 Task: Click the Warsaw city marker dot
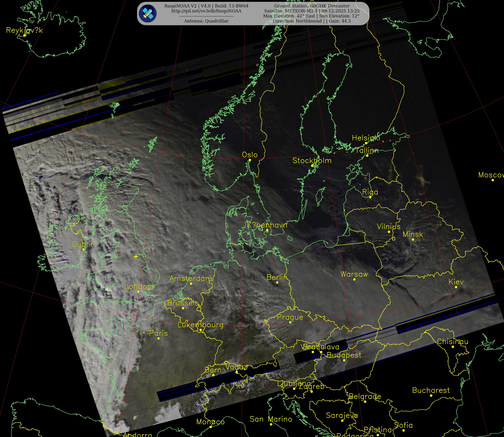[x=354, y=279]
